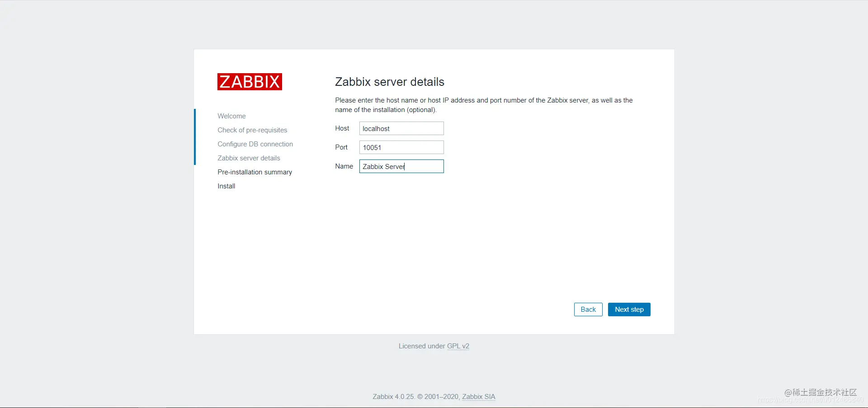This screenshot has height=408, width=868.
Task: Click the Port input field
Action: coord(401,147)
